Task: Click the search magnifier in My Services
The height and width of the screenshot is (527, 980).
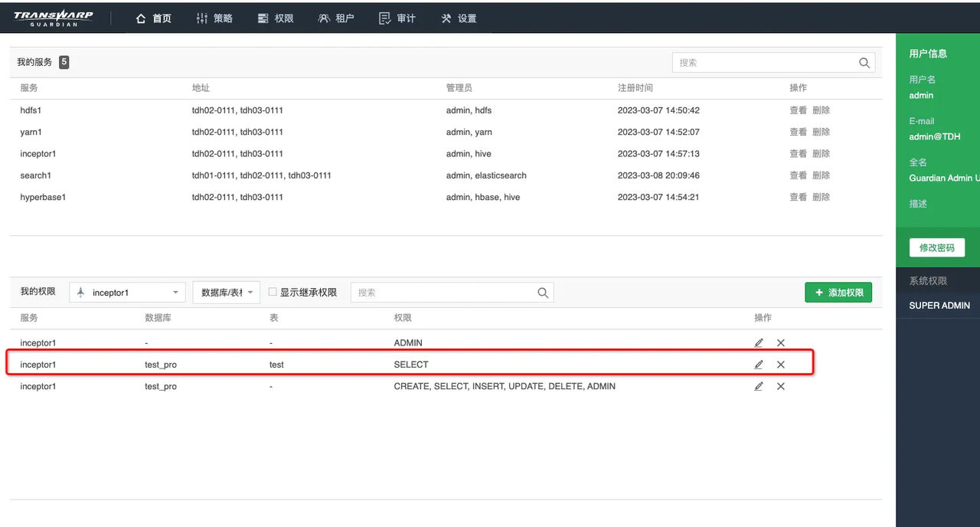Action: pyautogui.click(x=864, y=63)
